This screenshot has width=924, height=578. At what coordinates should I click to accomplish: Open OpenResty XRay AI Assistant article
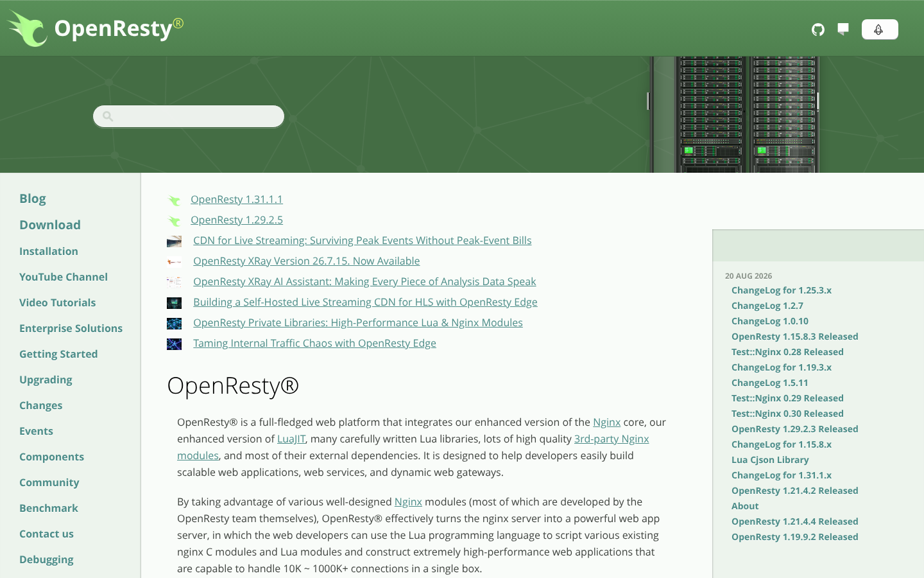pos(364,281)
